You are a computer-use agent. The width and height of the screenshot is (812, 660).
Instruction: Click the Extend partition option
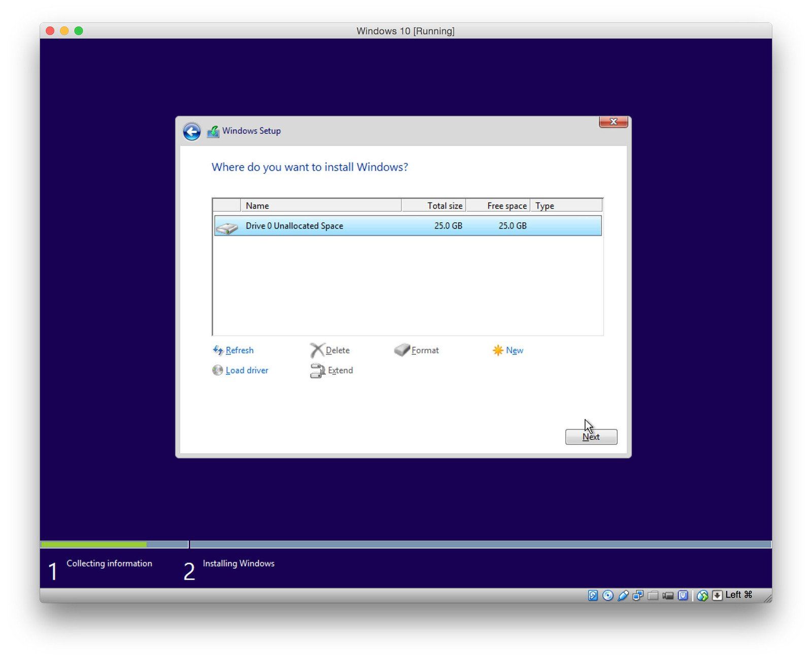coord(340,371)
